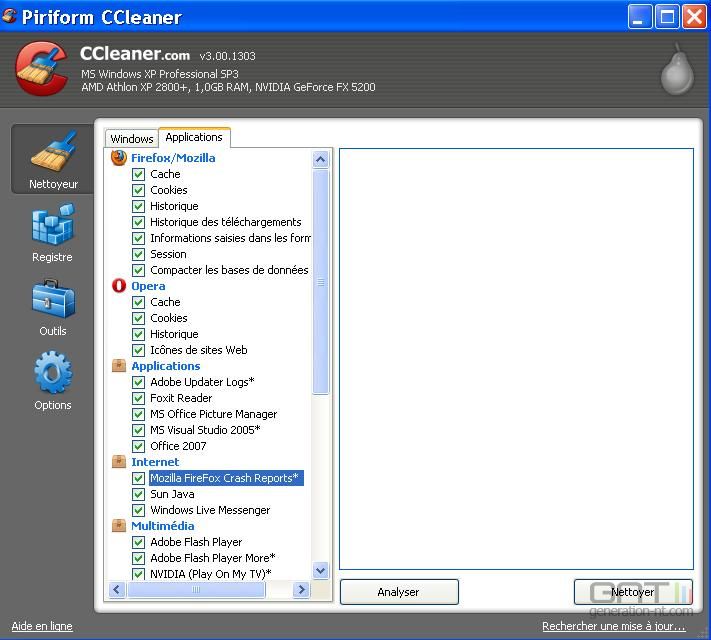Select the Foxit Reader label
Viewport: 711px width, 640px height.
click(x=181, y=398)
